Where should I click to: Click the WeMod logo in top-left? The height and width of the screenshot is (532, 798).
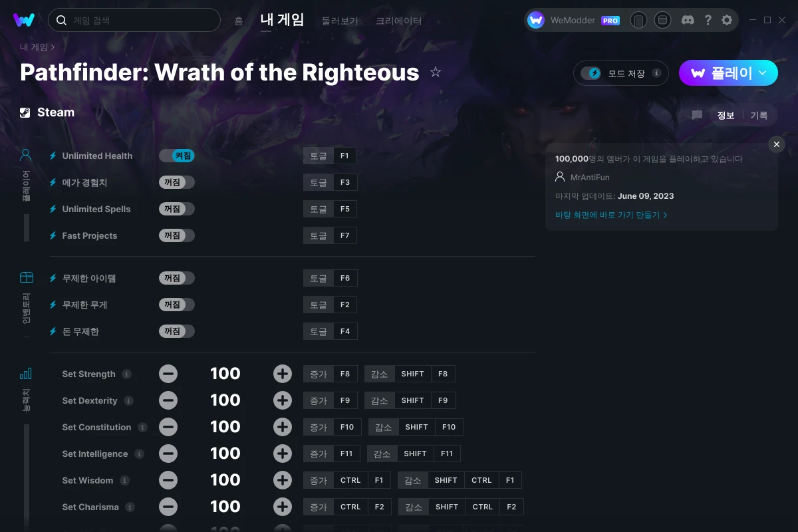pos(24,20)
